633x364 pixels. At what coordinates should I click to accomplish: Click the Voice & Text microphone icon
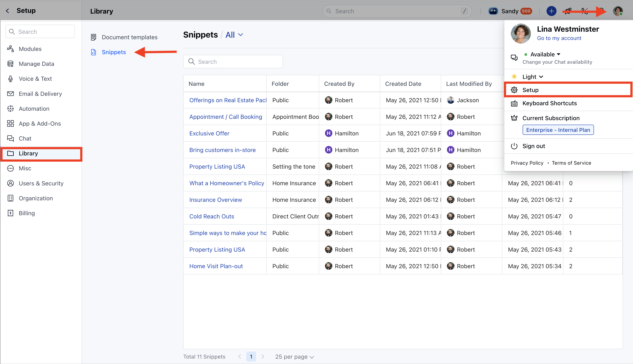pyautogui.click(x=11, y=79)
